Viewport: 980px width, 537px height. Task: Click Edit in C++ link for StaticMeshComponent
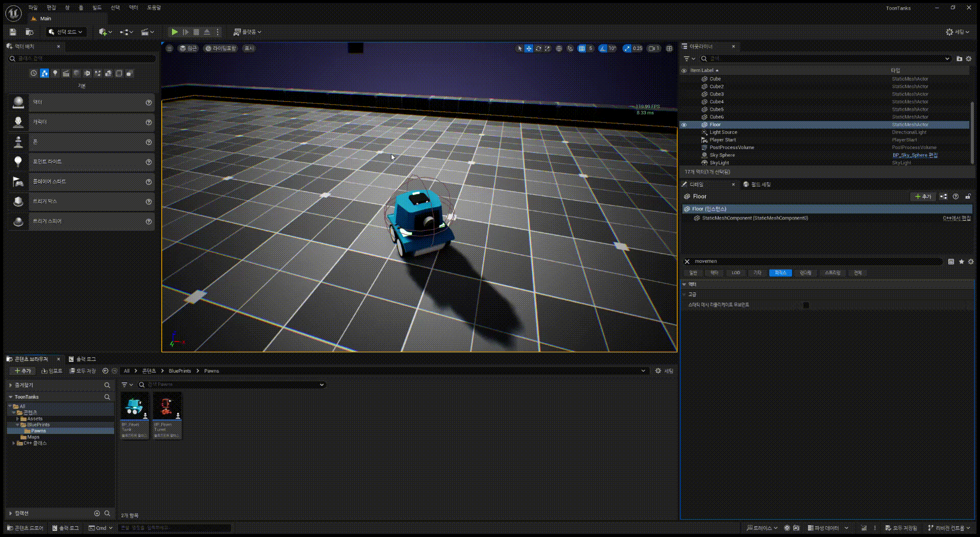[x=957, y=218]
